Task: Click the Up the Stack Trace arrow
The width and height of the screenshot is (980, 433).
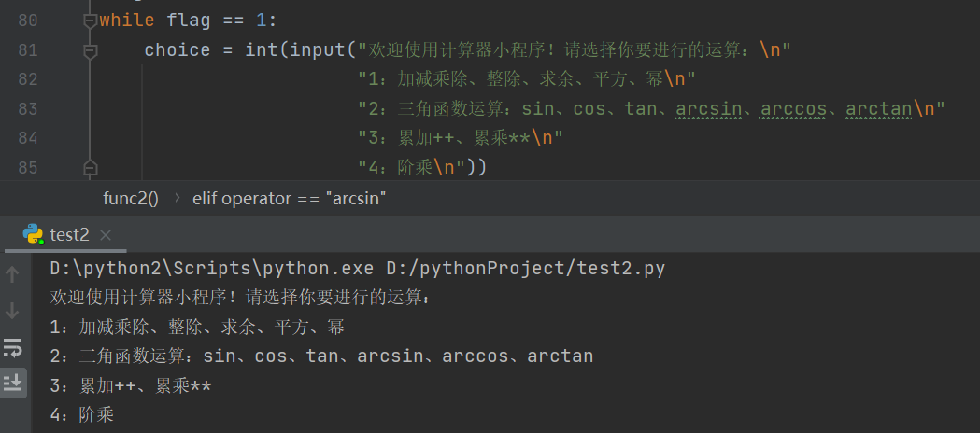Action: pyautogui.click(x=13, y=274)
